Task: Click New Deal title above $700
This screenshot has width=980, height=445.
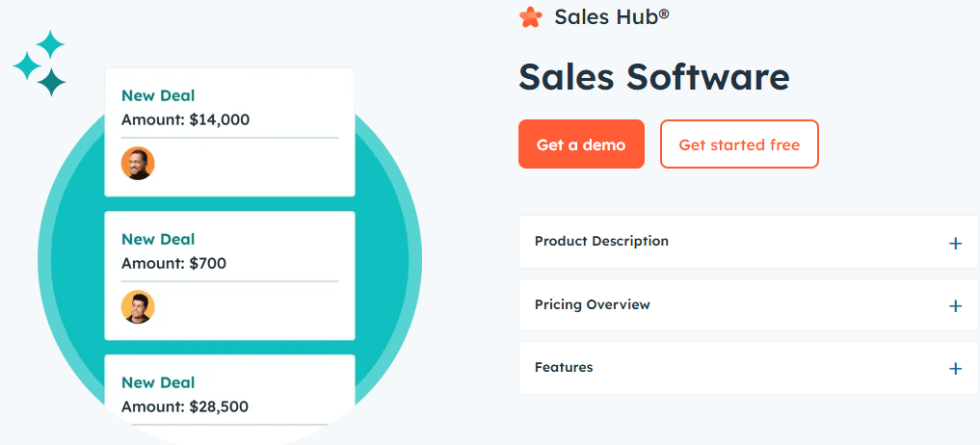Action: [158, 240]
